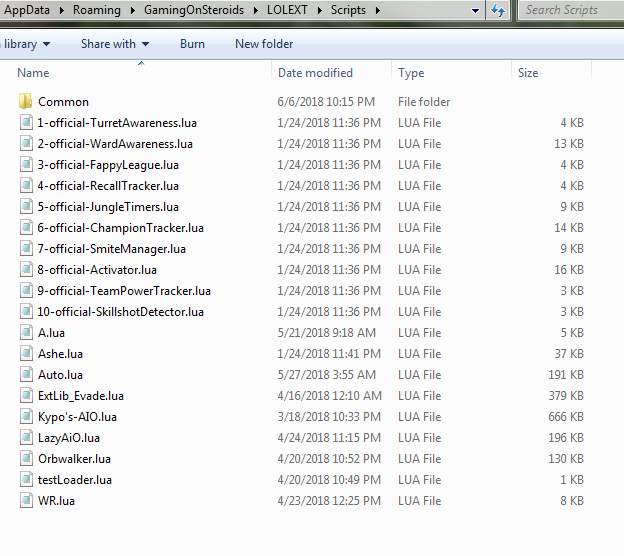Open the Share with dropdown menu
The image size is (624, 556).
[115, 44]
